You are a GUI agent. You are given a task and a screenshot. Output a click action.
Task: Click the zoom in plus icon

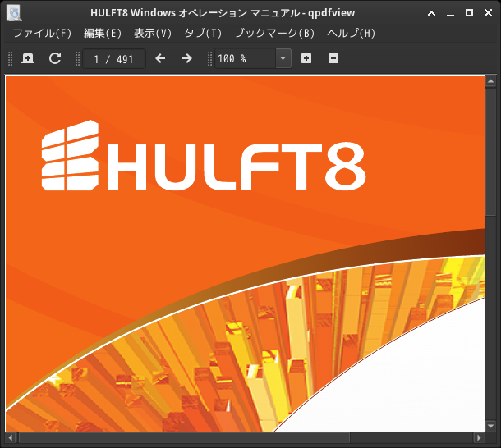click(x=306, y=58)
